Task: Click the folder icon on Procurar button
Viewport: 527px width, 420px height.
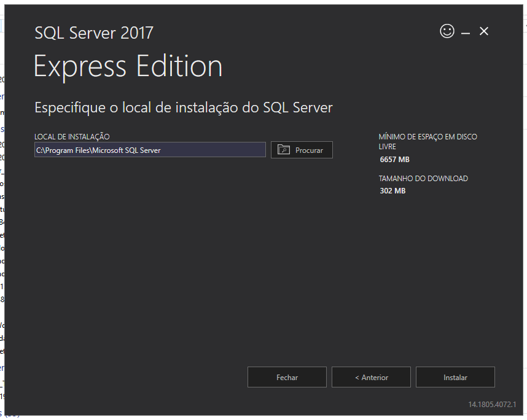Action: coord(283,150)
